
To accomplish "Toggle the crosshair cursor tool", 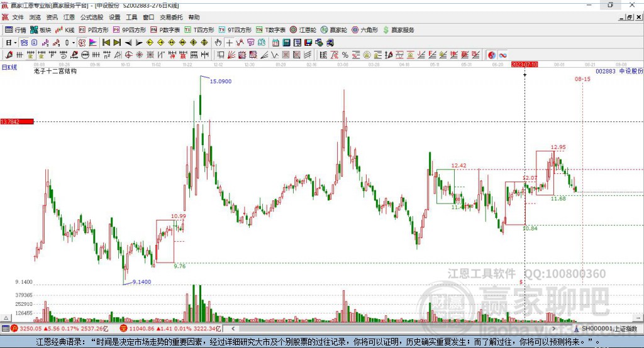I will (229, 43).
